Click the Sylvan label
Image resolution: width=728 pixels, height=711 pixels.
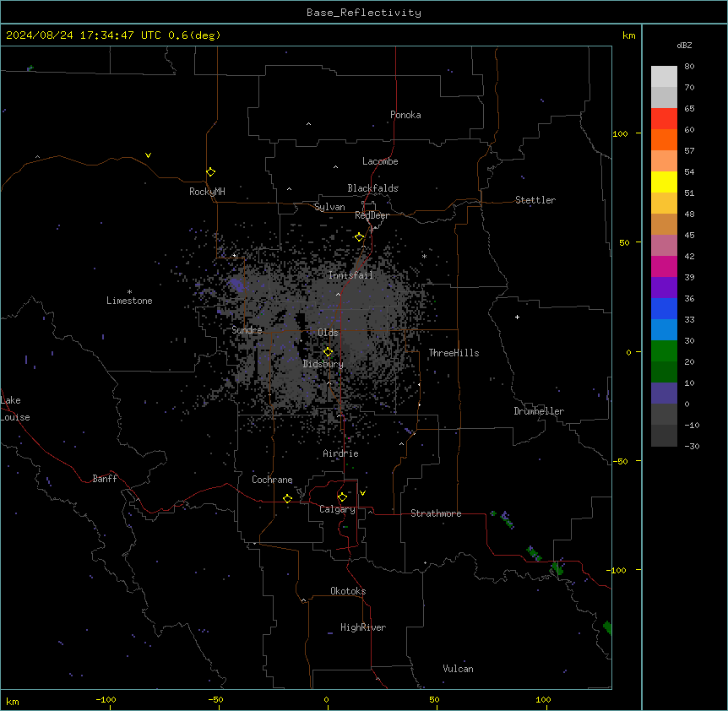tap(329, 207)
